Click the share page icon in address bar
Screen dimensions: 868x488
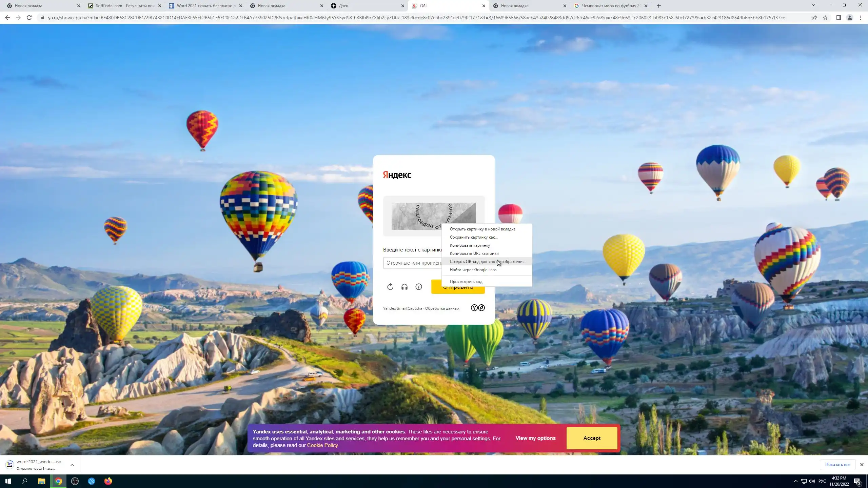814,18
